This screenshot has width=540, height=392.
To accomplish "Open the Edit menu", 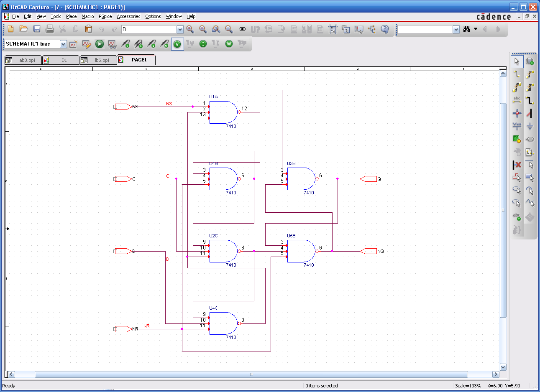I will [x=28, y=17].
